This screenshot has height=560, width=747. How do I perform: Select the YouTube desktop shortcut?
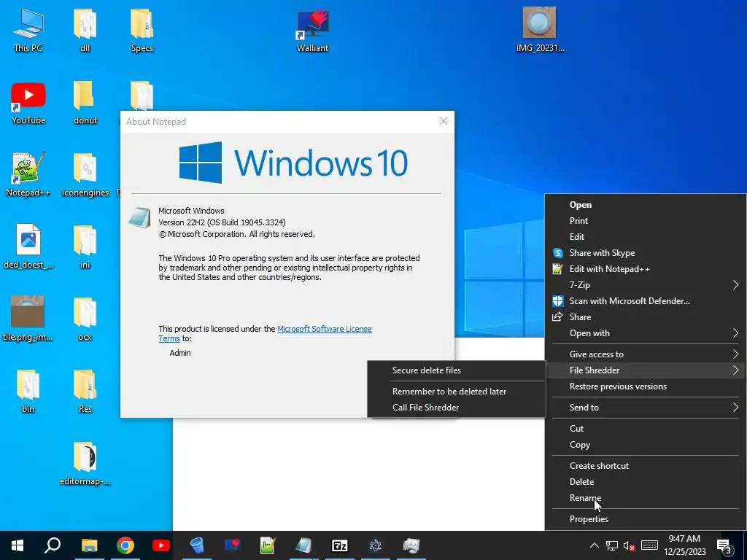(x=28, y=103)
